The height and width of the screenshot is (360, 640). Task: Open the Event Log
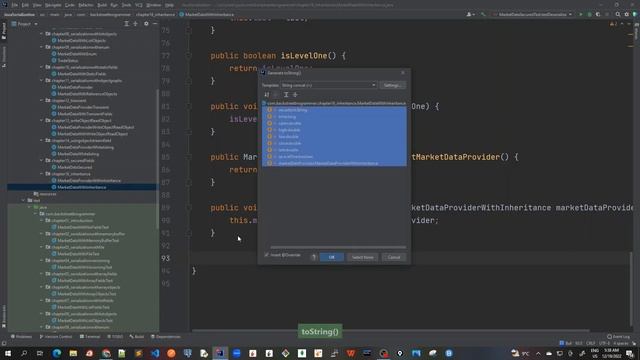pyautogui.click(x=618, y=337)
